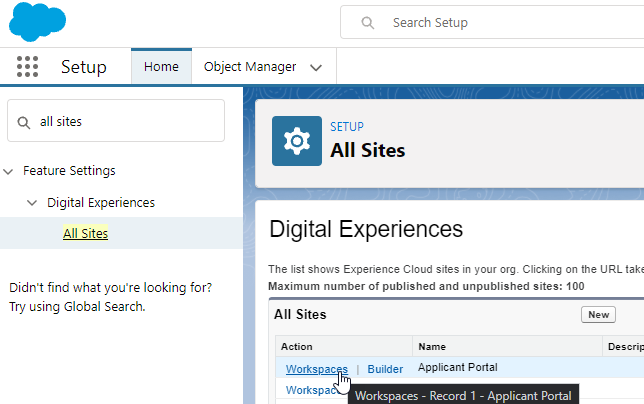
Task: Focus the Search Setup field
Action: (500, 22)
